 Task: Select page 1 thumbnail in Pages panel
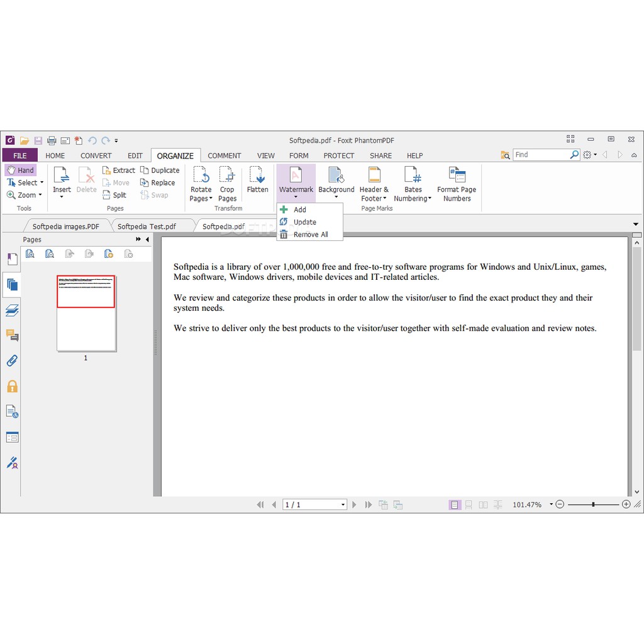pos(86,313)
